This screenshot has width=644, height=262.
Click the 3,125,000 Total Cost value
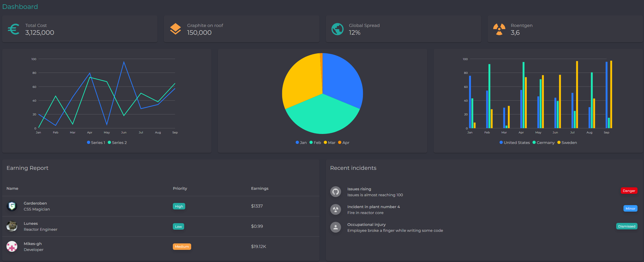(40, 33)
